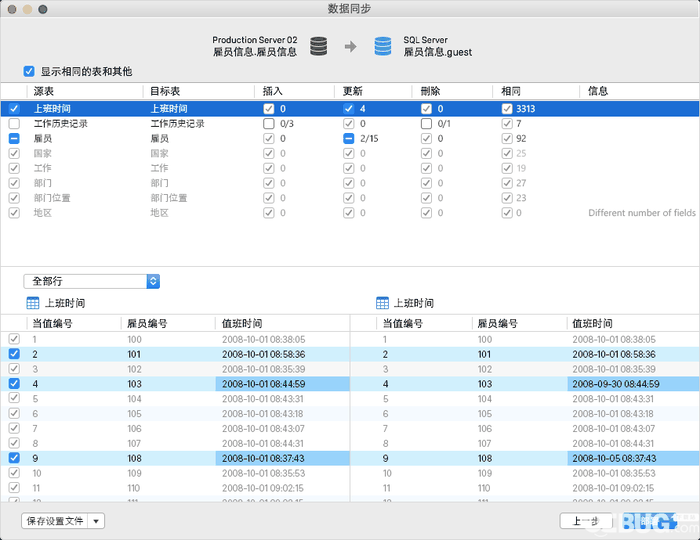Open the 全部行 row filter dropdown
This screenshot has height=540, width=700.
click(x=92, y=281)
